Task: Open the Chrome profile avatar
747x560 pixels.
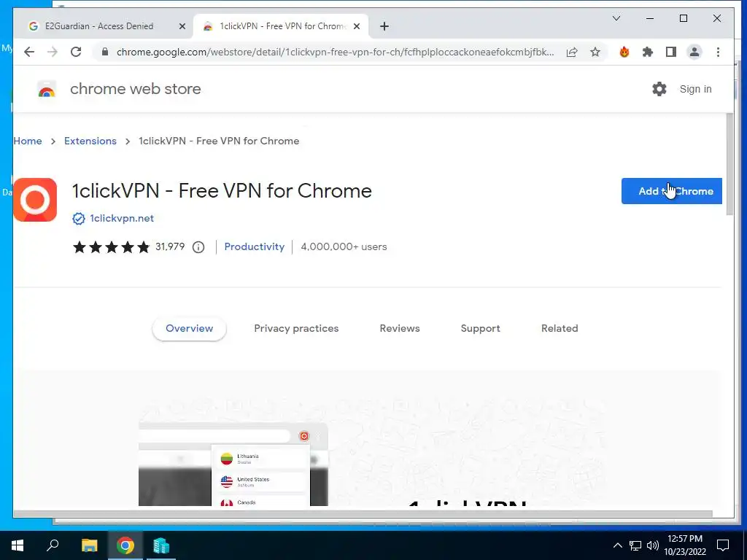Action: (x=694, y=52)
